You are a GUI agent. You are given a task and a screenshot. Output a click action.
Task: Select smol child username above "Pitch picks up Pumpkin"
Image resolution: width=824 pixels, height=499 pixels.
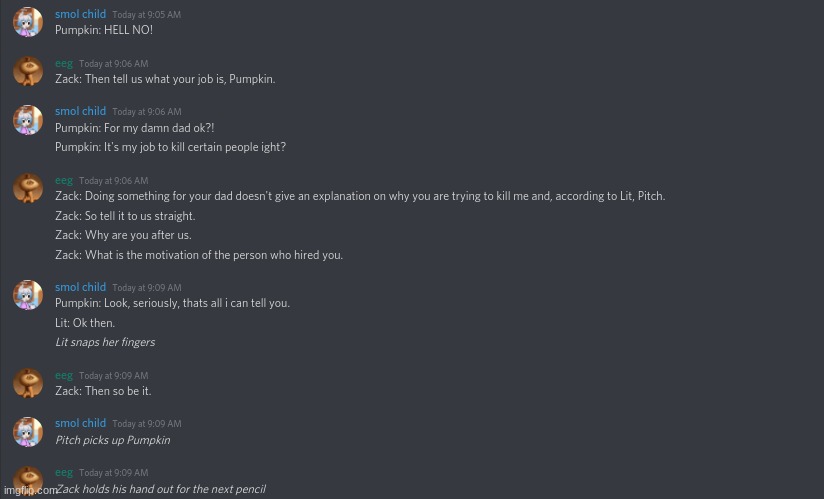coord(80,423)
